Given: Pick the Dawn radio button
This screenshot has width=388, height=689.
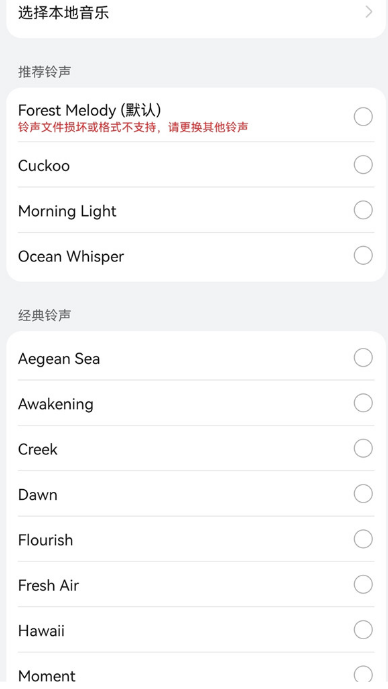Looking at the screenshot, I should (363, 493).
